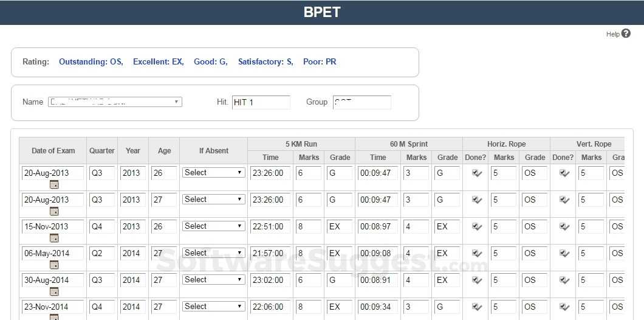Image resolution: width=644 pixels, height=320 pixels.
Task: Toggle Vert. Rope Done checkbox for 15-Nov-2013 row
Action: coord(564,227)
